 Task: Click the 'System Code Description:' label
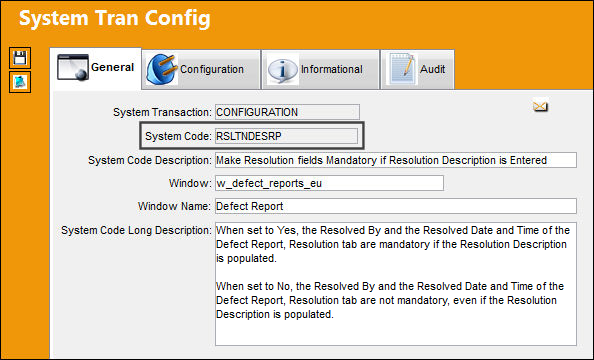pos(150,160)
